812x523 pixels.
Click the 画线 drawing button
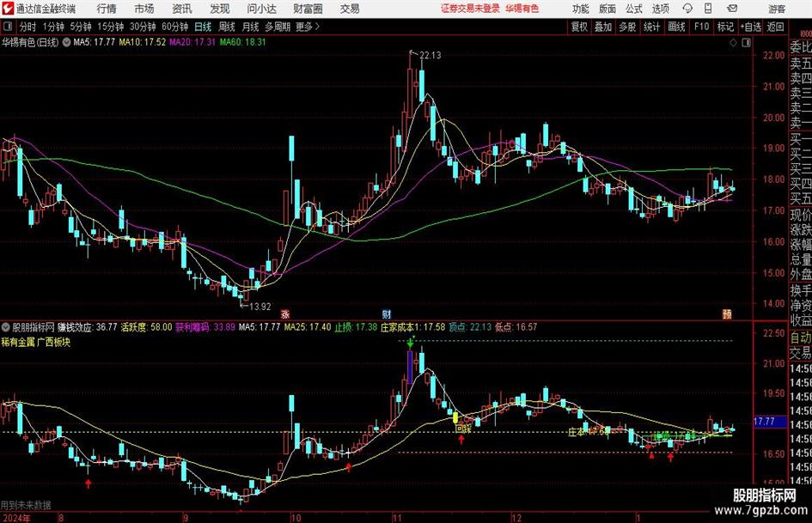pyautogui.click(x=676, y=27)
